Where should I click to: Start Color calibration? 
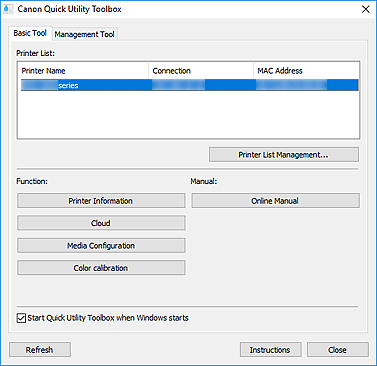click(x=101, y=268)
